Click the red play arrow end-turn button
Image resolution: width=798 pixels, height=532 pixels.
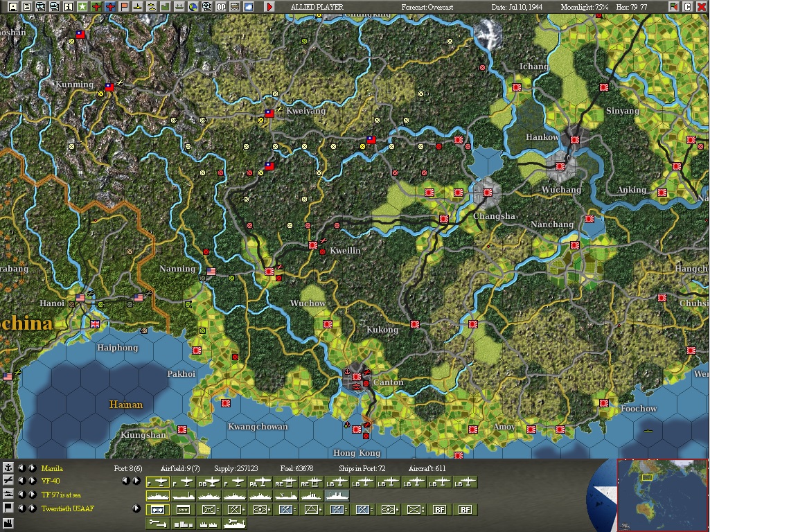point(269,7)
